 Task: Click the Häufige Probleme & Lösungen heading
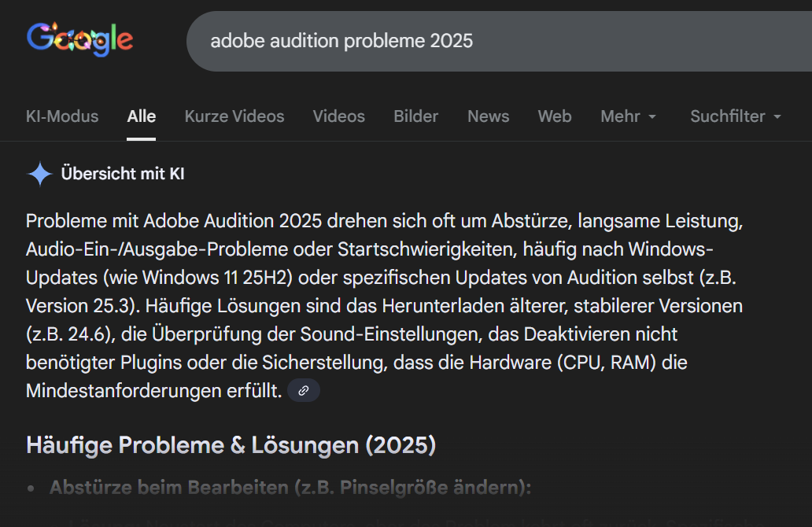[x=231, y=445]
